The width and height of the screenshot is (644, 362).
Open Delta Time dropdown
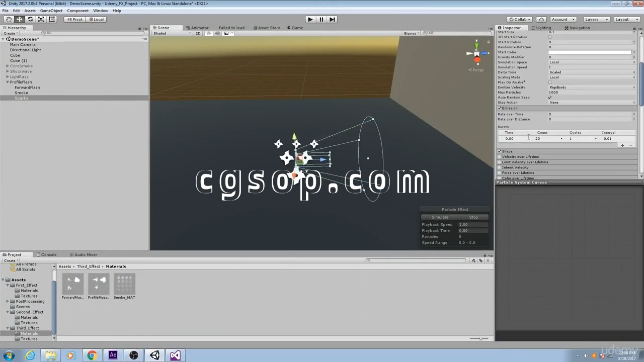click(592, 72)
